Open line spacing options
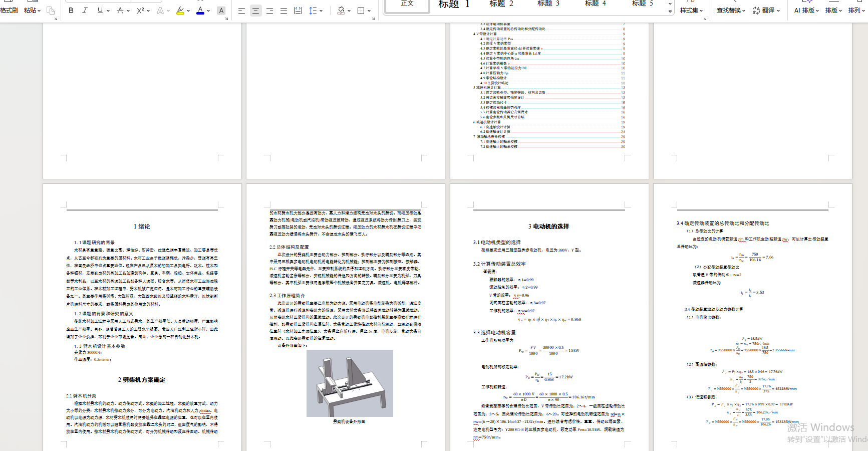The width and height of the screenshot is (868, 451). pyautogui.click(x=313, y=11)
